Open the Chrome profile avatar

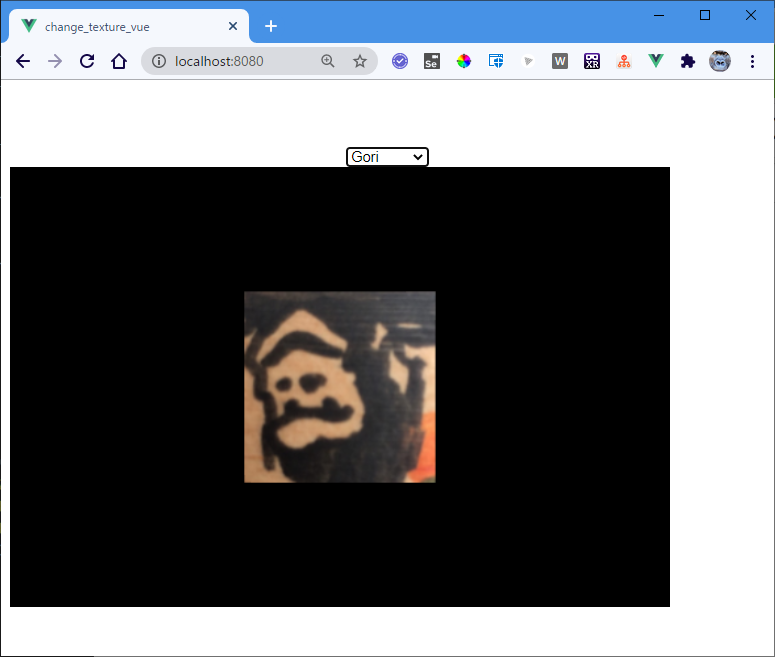point(720,61)
